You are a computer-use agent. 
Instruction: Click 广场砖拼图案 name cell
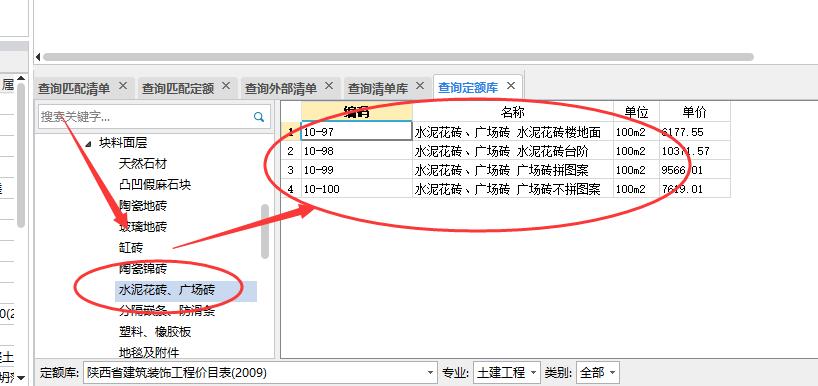click(513, 170)
